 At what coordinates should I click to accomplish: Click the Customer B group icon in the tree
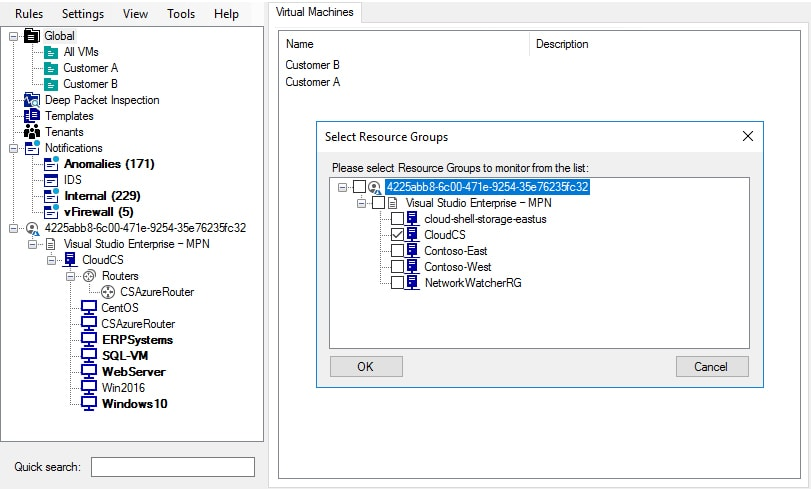point(51,84)
